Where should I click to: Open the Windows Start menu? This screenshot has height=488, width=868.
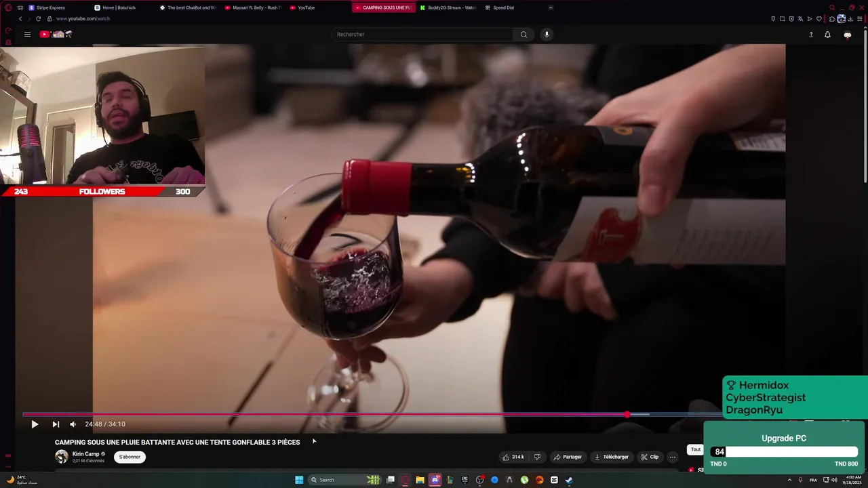click(x=299, y=480)
